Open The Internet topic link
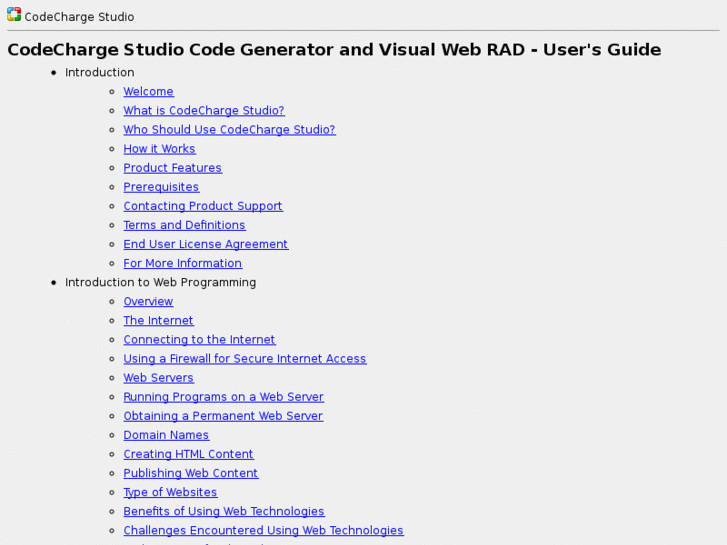Viewport: 727px width, 545px height. click(158, 321)
